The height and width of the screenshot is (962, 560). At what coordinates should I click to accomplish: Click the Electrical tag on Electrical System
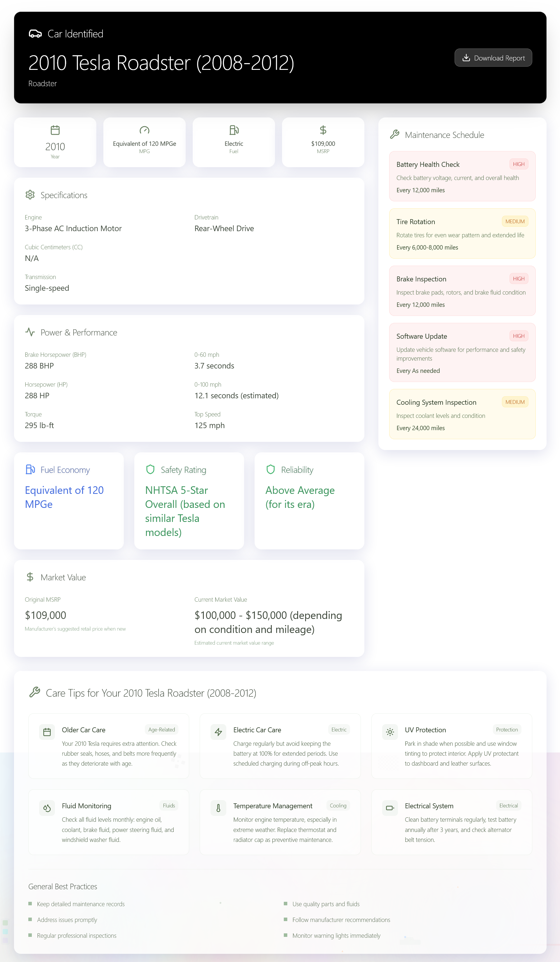point(509,805)
